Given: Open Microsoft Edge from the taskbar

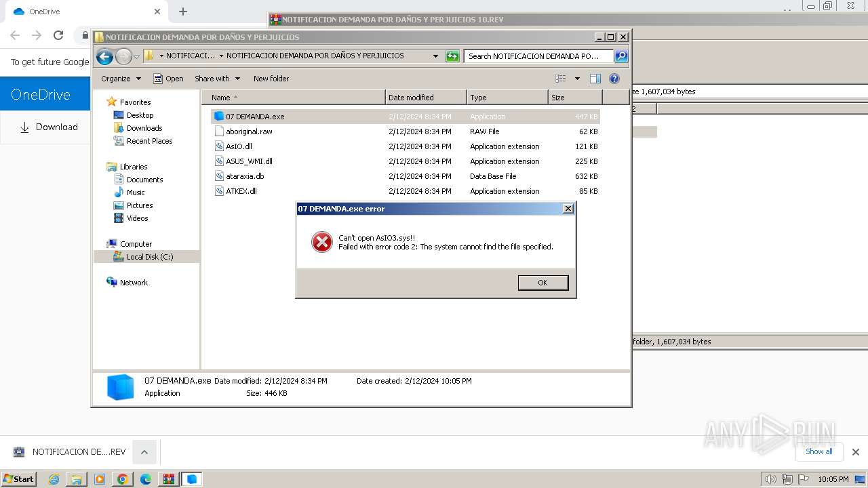Looking at the screenshot, I should coord(146,479).
